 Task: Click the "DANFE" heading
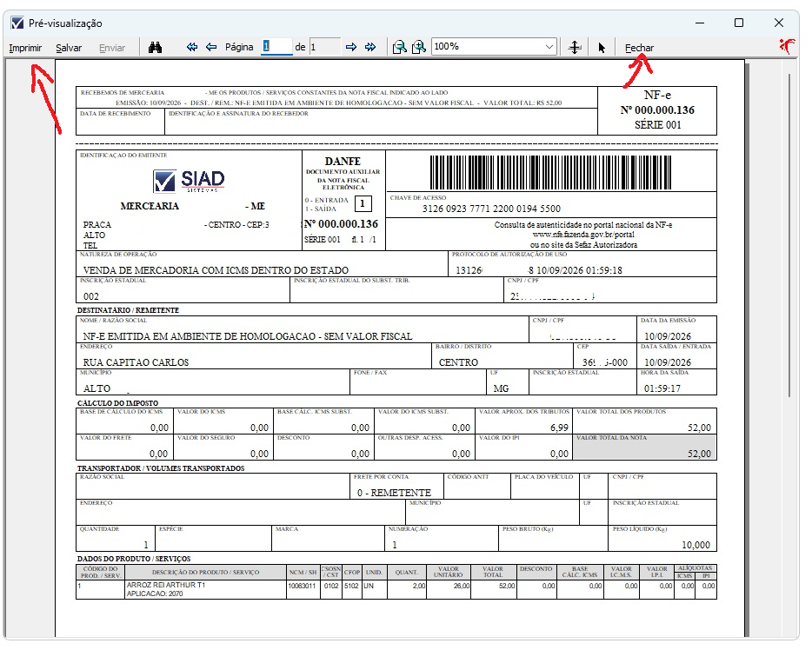[343, 162]
